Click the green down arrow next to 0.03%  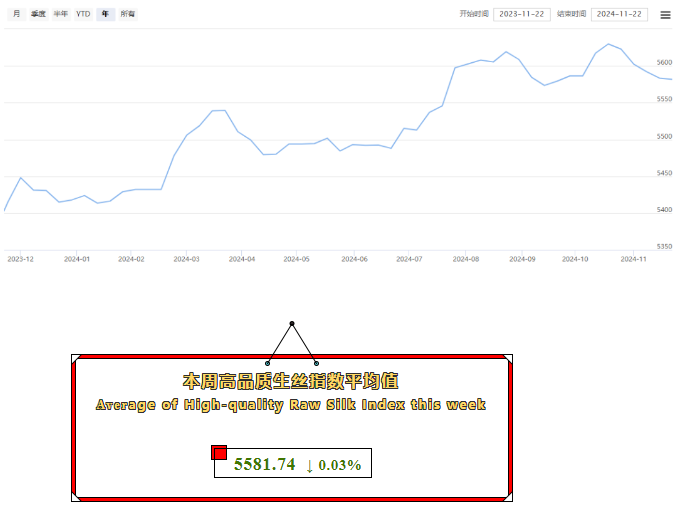tap(309, 465)
